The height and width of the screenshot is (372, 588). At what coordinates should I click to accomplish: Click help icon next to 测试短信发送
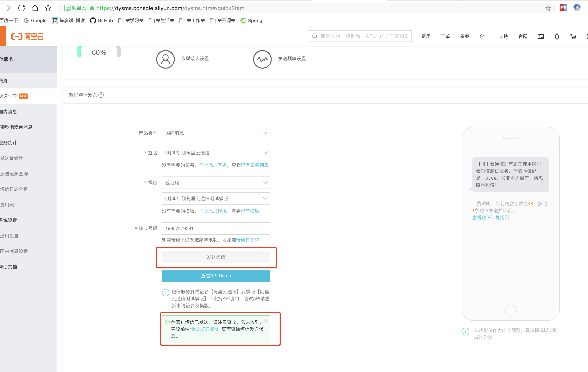[x=101, y=95]
